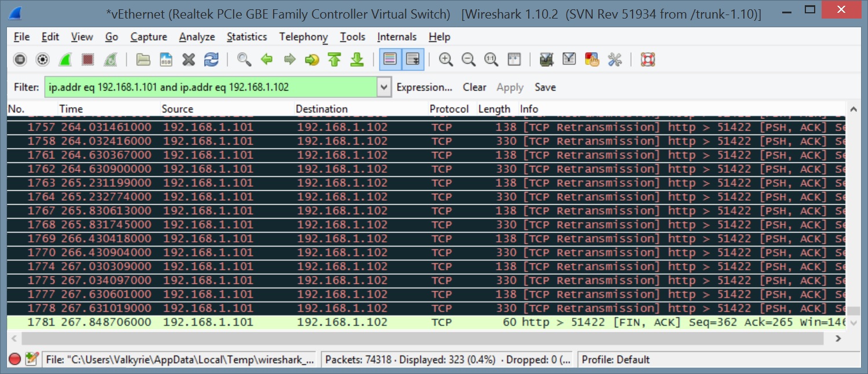This screenshot has height=374, width=868.
Task: Go forward in packet history
Action: pos(289,59)
